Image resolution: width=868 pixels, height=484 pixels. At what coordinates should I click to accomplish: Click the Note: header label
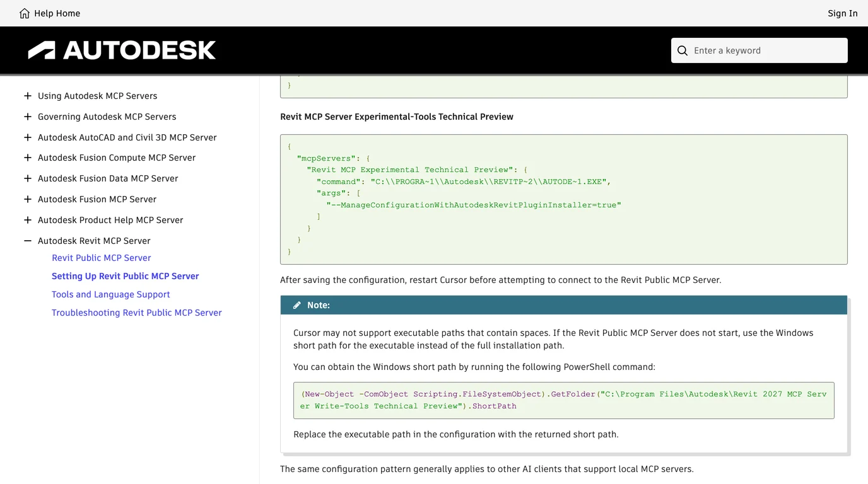point(319,305)
